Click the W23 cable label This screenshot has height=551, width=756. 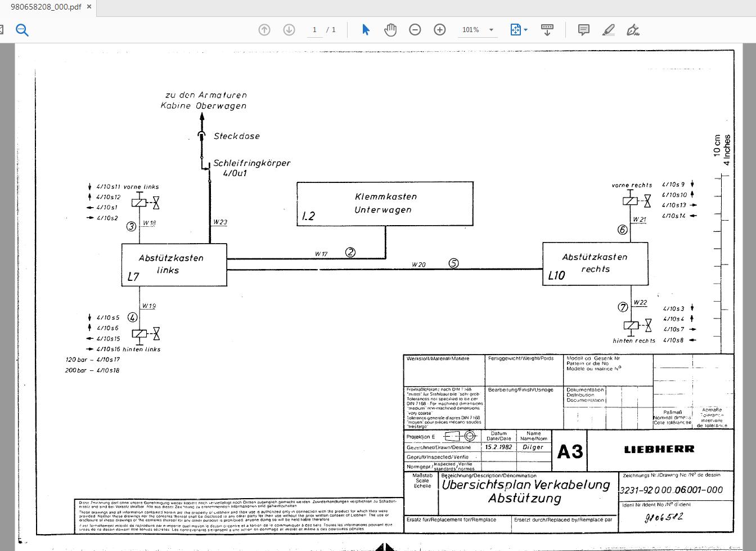pos(220,222)
